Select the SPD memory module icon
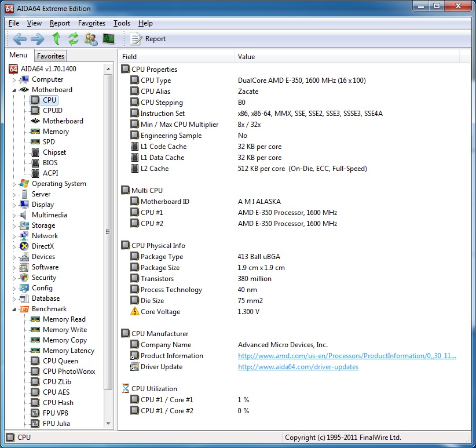This screenshot has width=476, height=448. click(35, 142)
